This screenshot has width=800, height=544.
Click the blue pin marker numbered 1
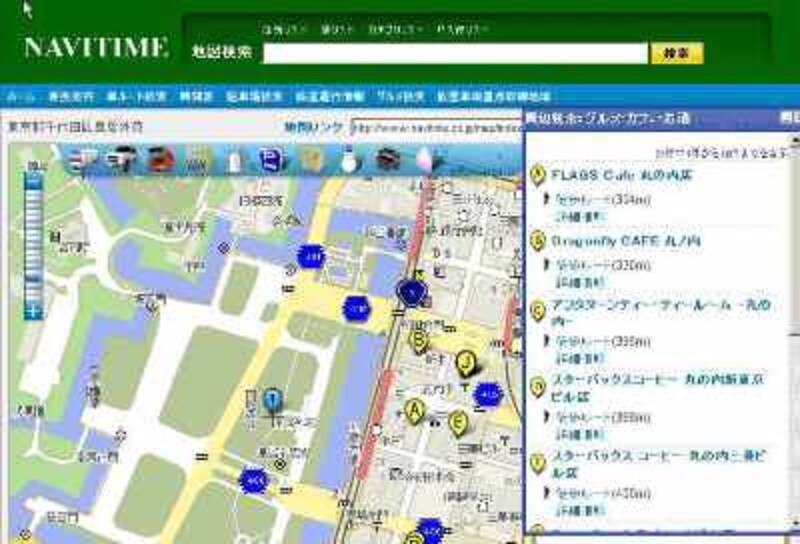(x=273, y=401)
